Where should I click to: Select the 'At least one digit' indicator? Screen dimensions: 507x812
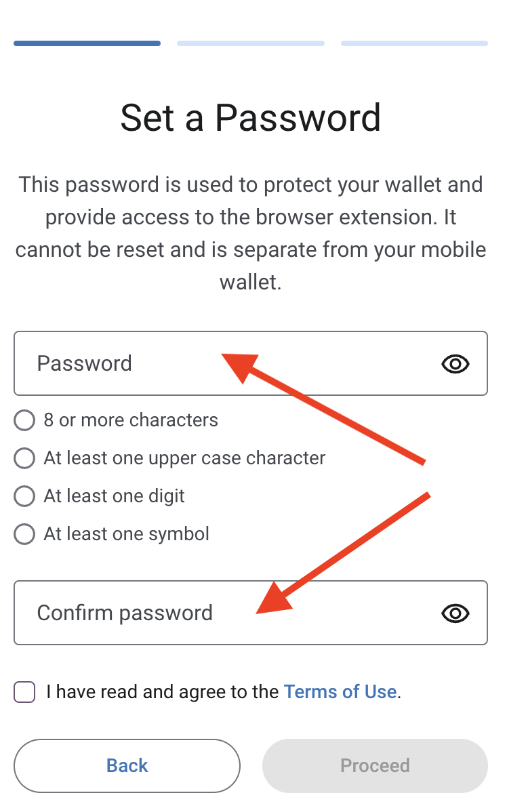point(24,496)
